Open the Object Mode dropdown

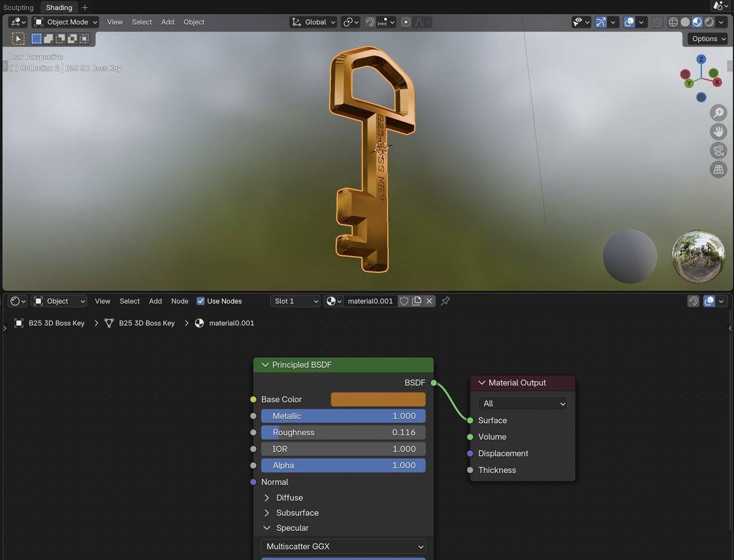tap(65, 22)
